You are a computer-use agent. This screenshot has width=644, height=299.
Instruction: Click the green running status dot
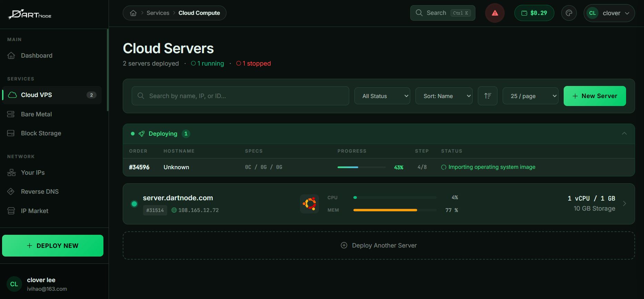coord(134,204)
